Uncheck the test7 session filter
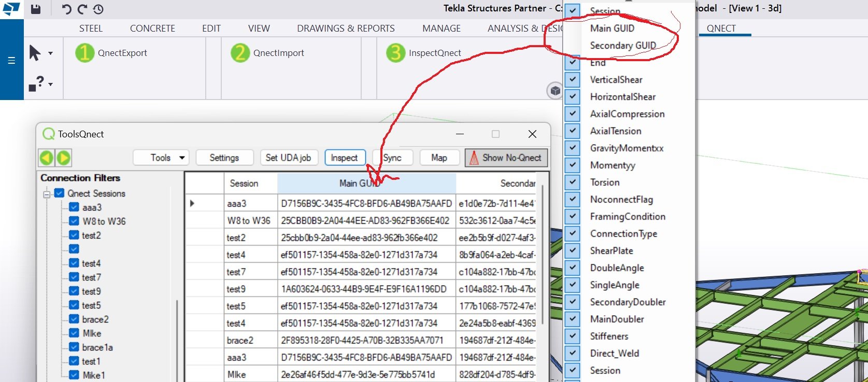This screenshot has height=382, width=868. 74,277
